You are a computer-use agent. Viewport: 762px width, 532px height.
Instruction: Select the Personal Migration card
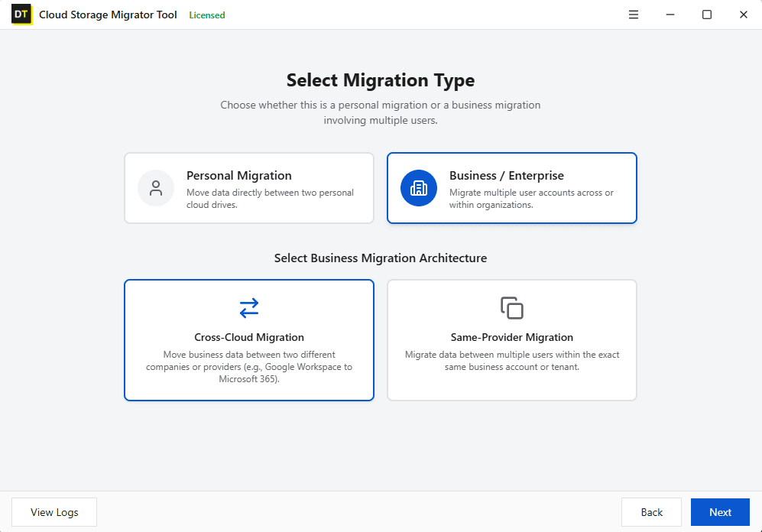[249, 188]
